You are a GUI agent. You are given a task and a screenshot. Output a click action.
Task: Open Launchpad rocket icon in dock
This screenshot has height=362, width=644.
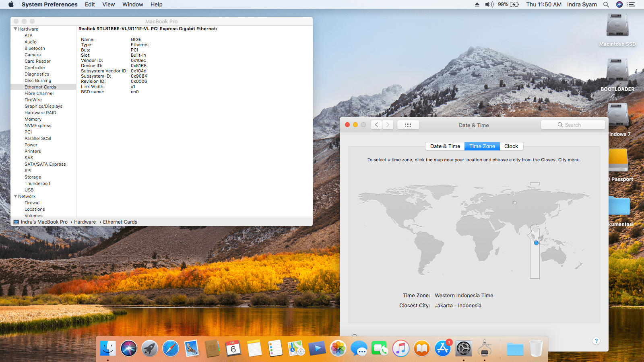[x=150, y=348]
